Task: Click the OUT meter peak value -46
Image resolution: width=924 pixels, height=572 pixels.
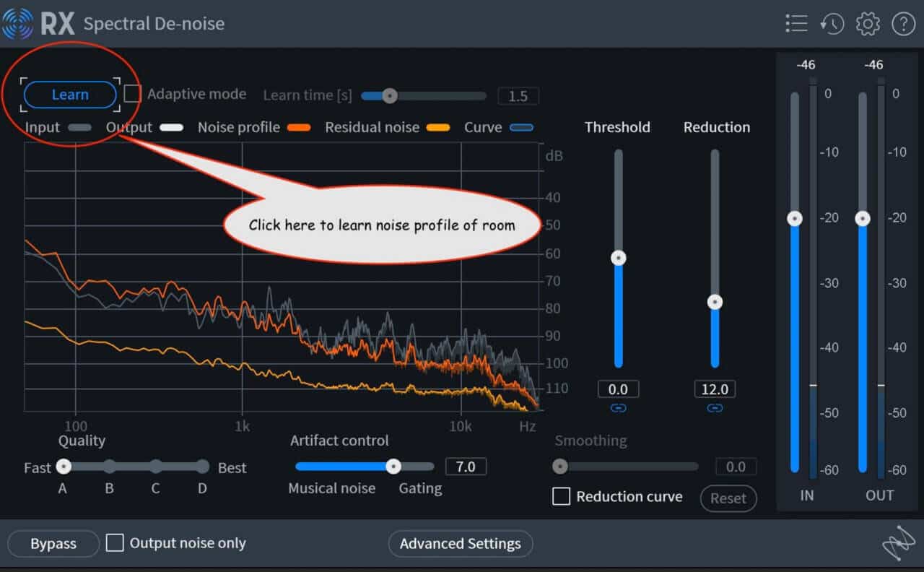Action: coord(873,65)
